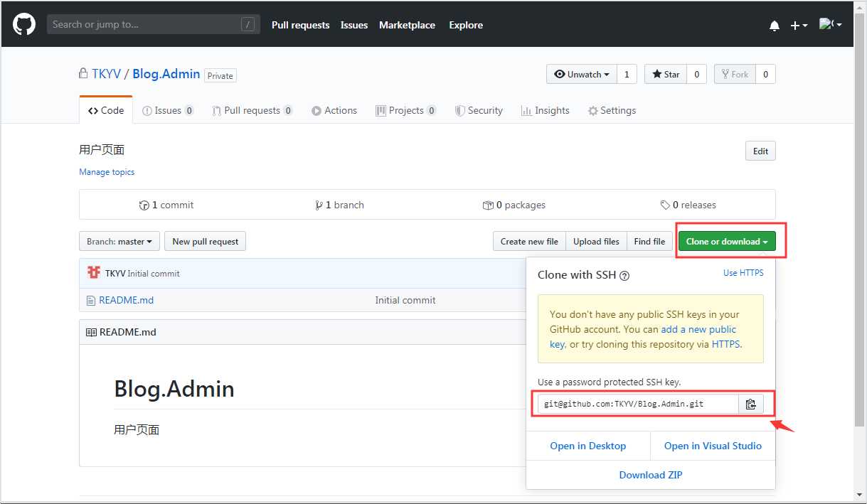
Task: Click the help question-mark icon beside Clone with SSH
Action: 624,275
